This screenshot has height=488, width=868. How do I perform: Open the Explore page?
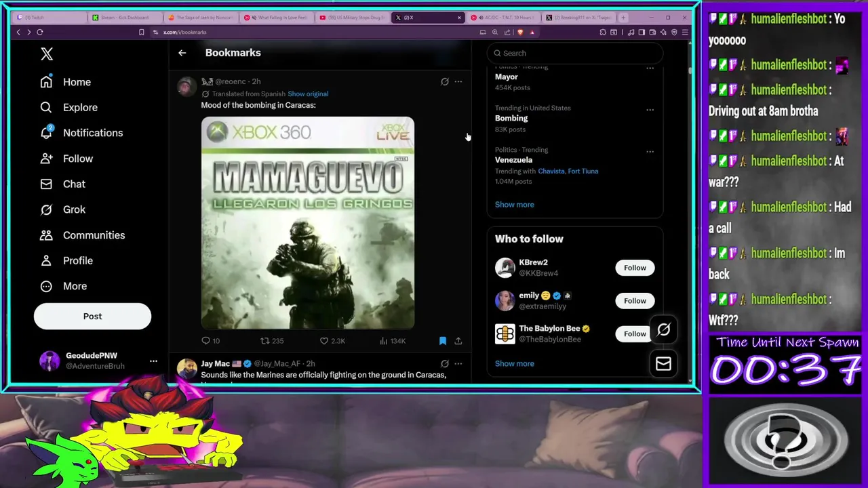tap(68, 107)
